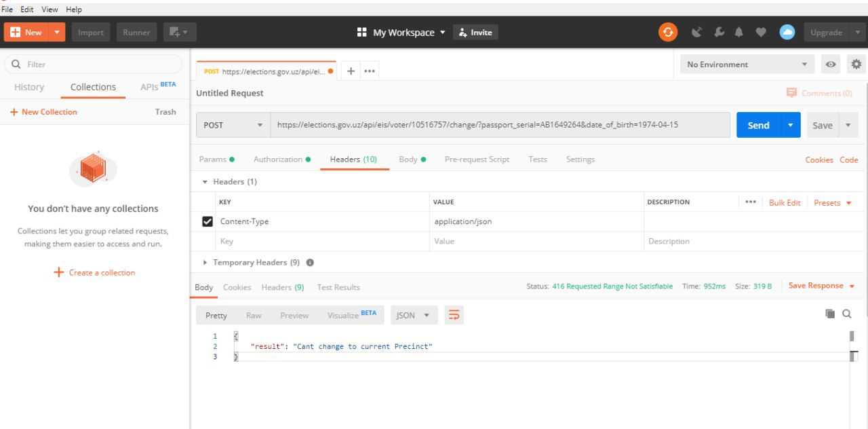Click the Comments (0) button
The width and height of the screenshot is (868, 429).
click(x=819, y=93)
